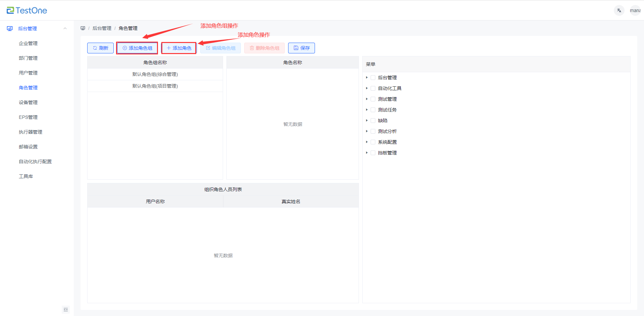The height and width of the screenshot is (316, 644).
Task: Go to 设备管理 sidebar item
Action: 28,102
